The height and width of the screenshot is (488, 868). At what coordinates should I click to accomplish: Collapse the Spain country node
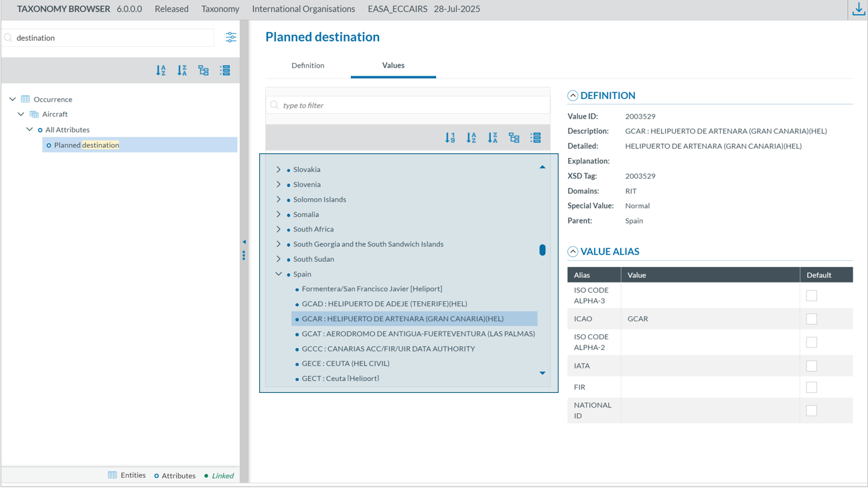[x=279, y=274]
